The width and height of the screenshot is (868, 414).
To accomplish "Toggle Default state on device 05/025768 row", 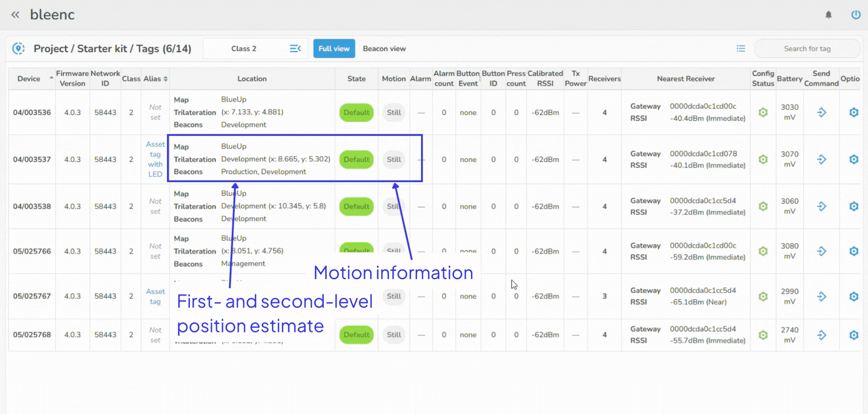I will pos(356,335).
